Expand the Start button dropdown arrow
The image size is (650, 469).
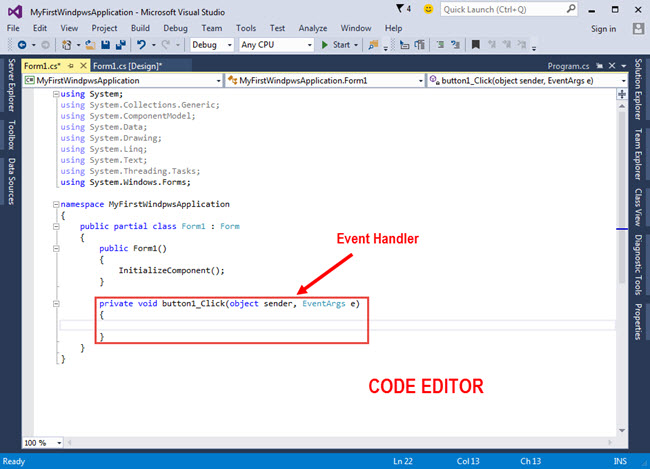click(356, 45)
